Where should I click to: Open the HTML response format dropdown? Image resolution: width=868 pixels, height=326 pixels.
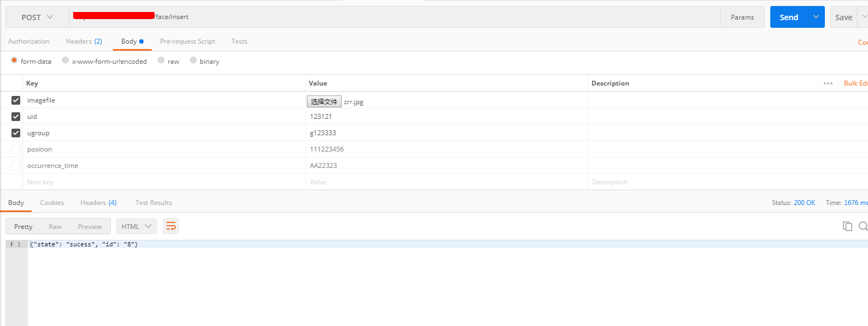point(136,226)
